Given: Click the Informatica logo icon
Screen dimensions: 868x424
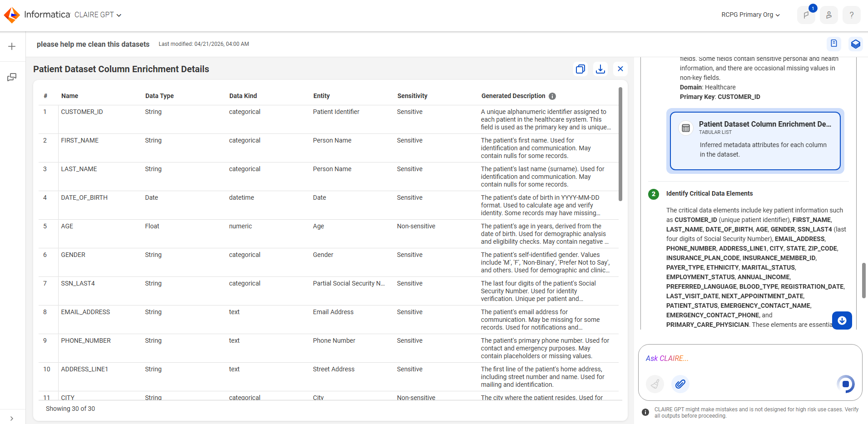Looking at the screenshot, I should tap(12, 15).
